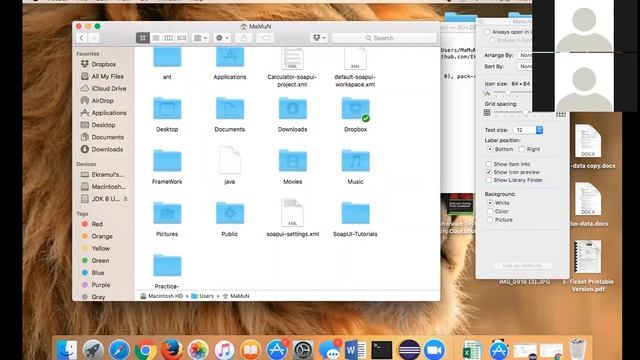Uncheck Show icon preview
The height and width of the screenshot is (360, 640).
click(489, 172)
